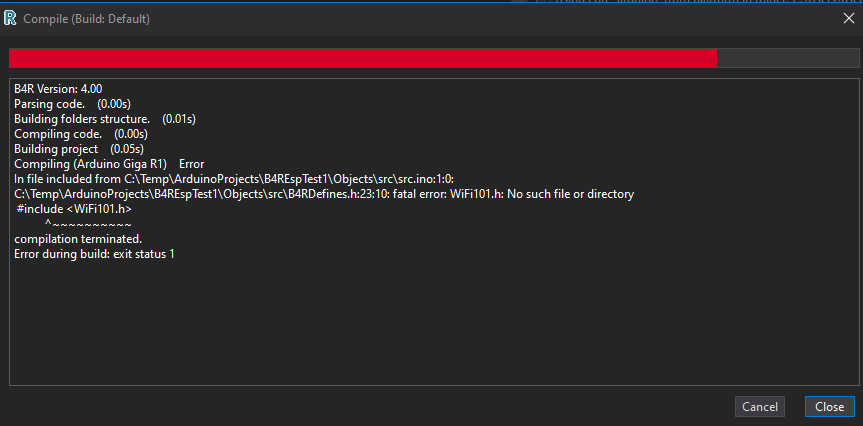
Task: Select the 'Error during build: exit status 1' line
Action: tap(94, 254)
